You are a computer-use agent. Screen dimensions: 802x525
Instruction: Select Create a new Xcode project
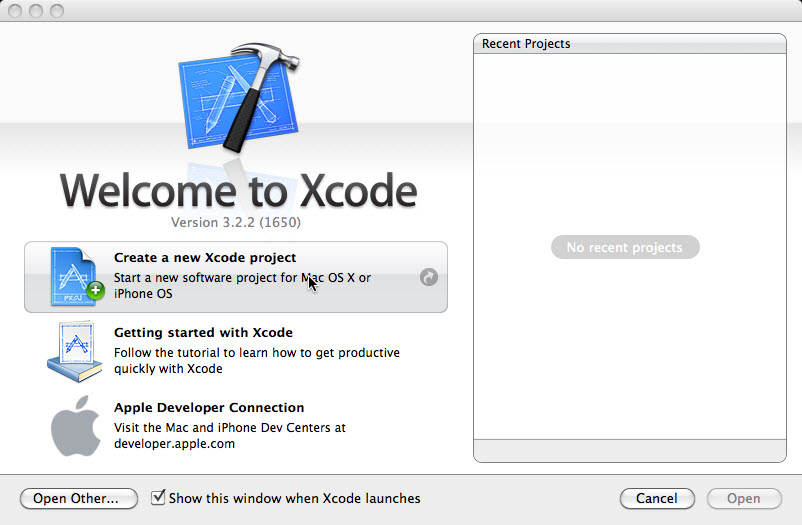236,277
